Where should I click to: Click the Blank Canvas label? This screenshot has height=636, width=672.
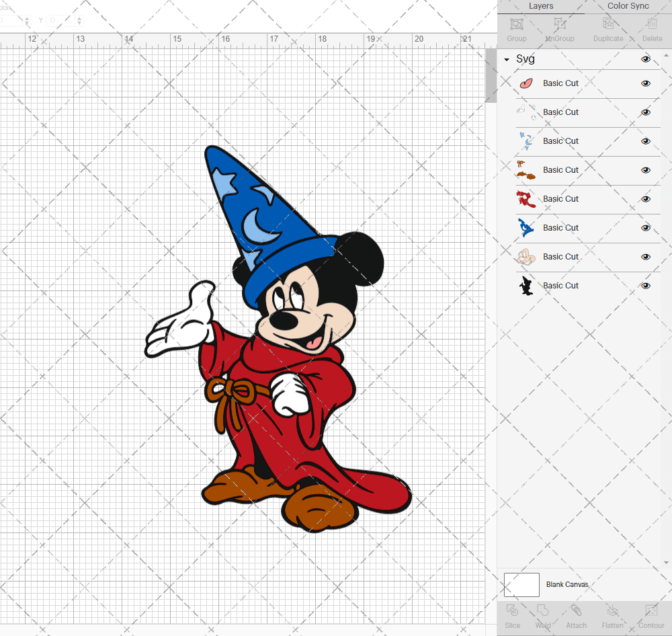click(567, 584)
